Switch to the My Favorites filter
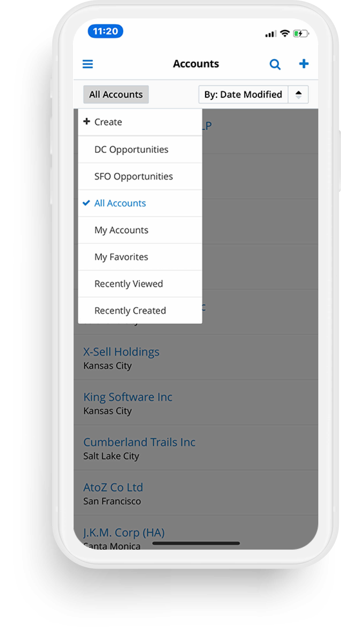 pos(121,257)
